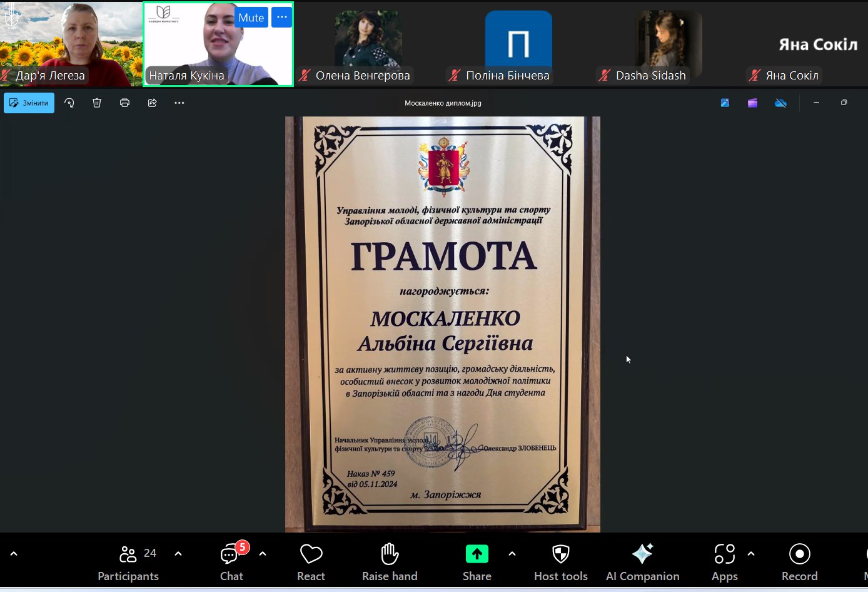
Task: Open the three-dot menu in the Photos toolbar
Action: point(179,103)
